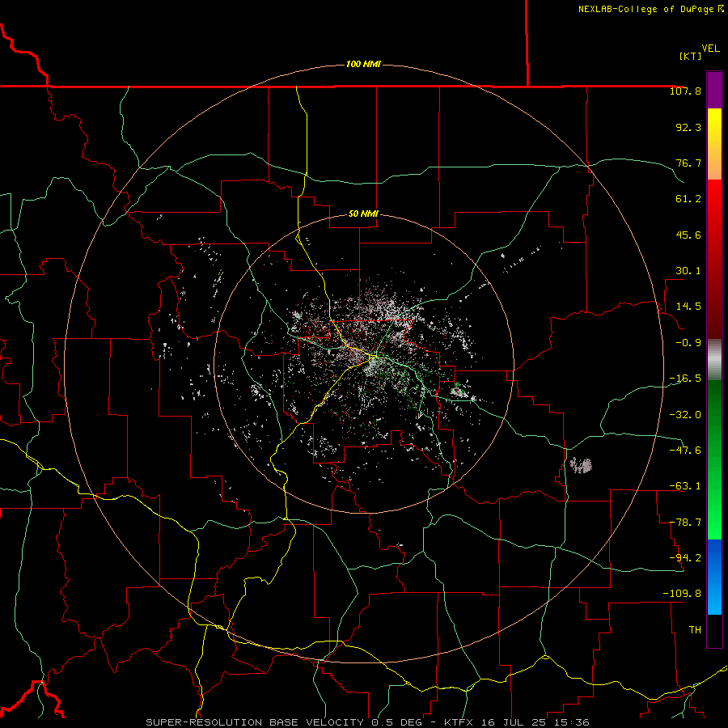The width and height of the screenshot is (728, 728).
Task: Click the -63.1 velocity scale value
Action: (685, 486)
